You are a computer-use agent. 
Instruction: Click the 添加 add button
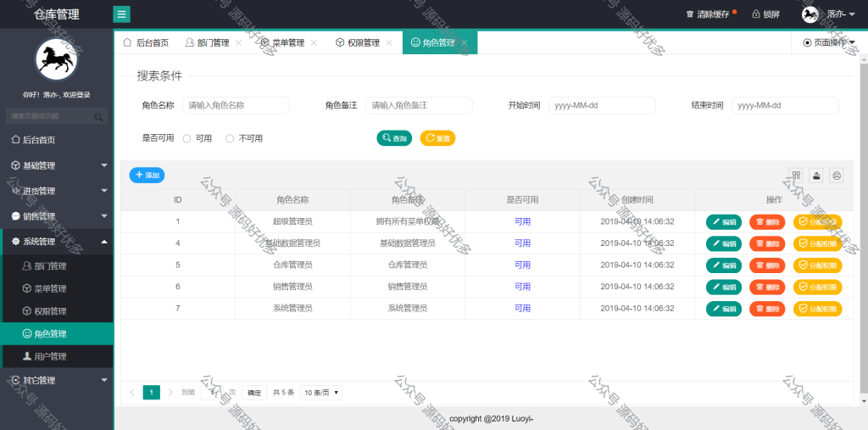[147, 175]
